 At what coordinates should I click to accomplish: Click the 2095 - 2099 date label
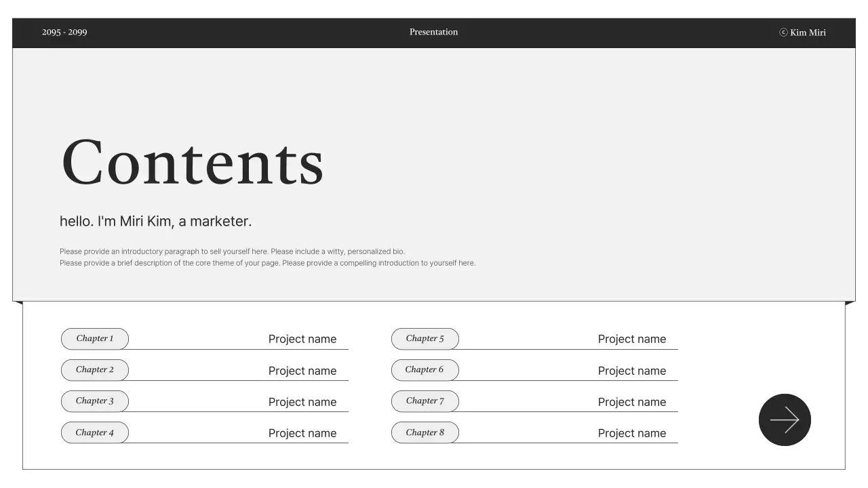[64, 33]
